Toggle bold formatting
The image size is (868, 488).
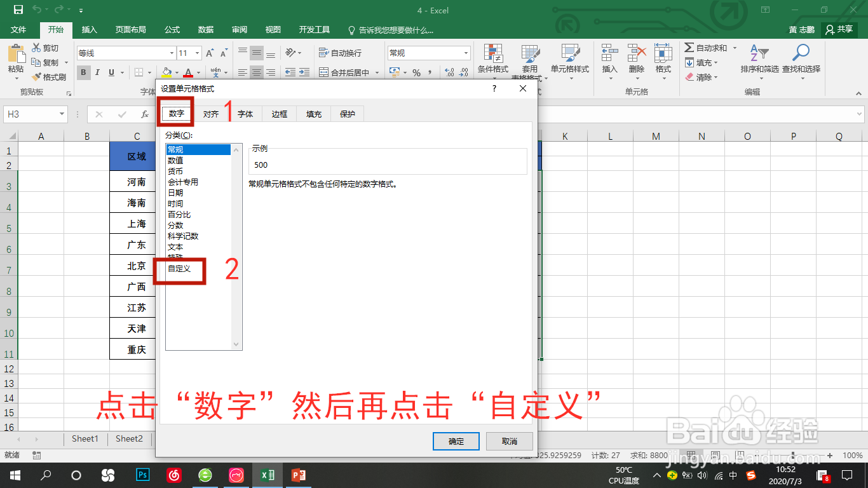coord(83,72)
